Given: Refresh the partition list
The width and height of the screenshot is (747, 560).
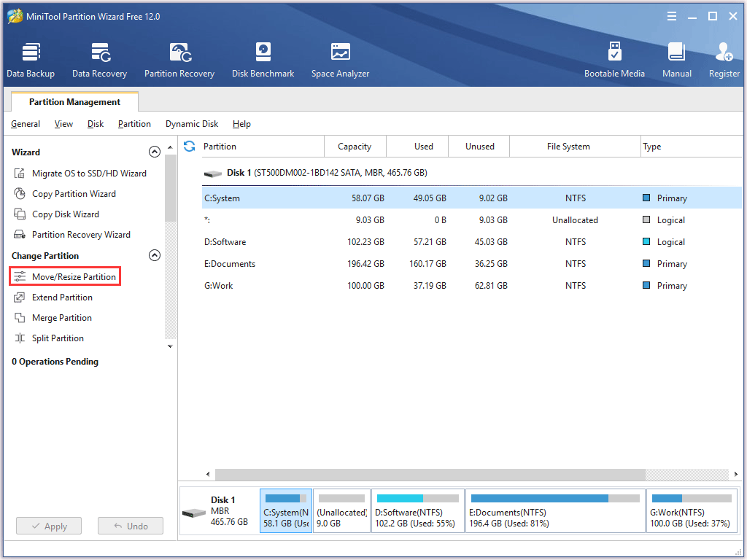Looking at the screenshot, I should click(190, 146).
